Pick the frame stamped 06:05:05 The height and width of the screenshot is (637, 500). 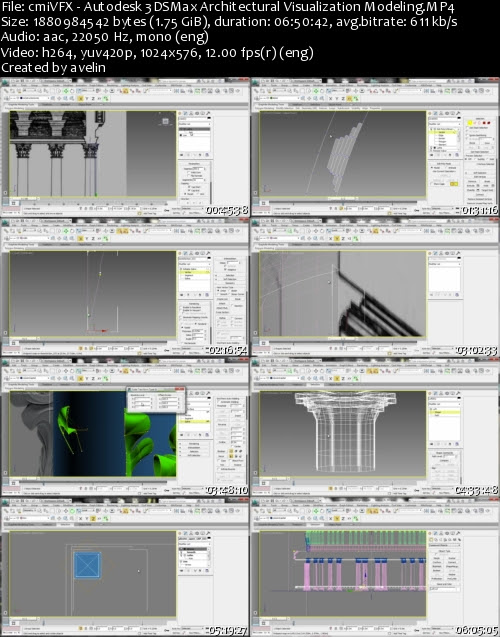(x=375, y=567)
